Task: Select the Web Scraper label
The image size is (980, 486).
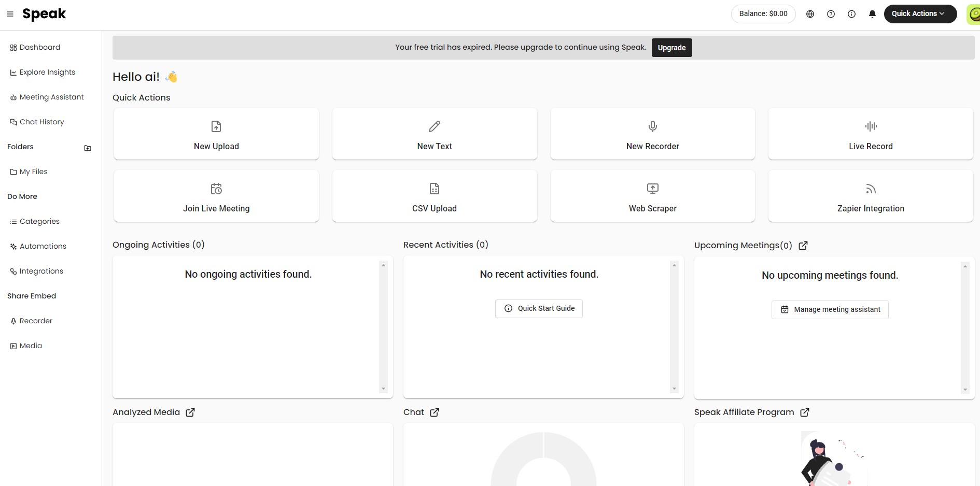Action: click(x=653, y=209)
